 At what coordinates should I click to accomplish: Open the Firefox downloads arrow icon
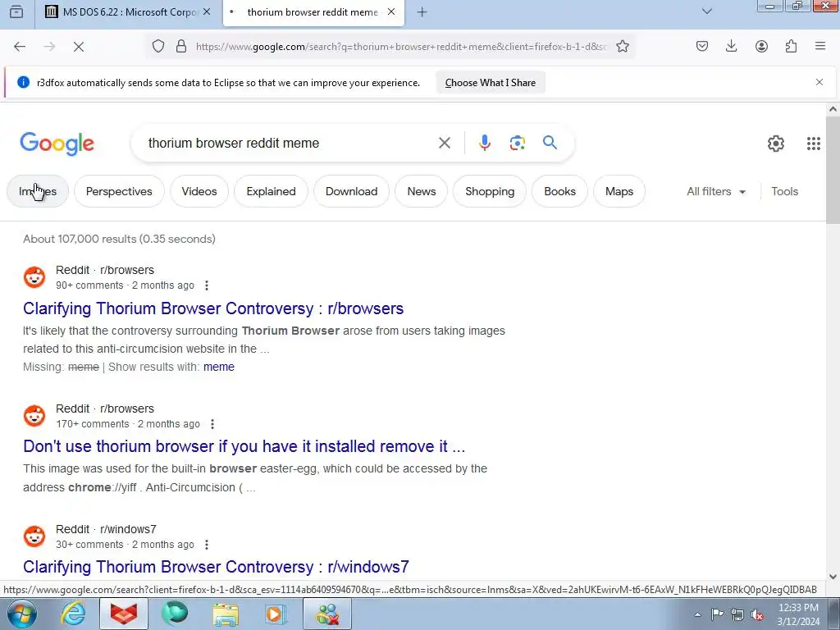[731, 47]
